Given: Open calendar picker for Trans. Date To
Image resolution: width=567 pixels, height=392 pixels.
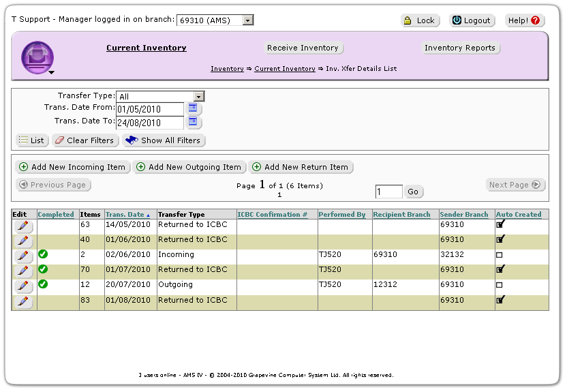Looking at the screenshot, I should tap(193, 122).
